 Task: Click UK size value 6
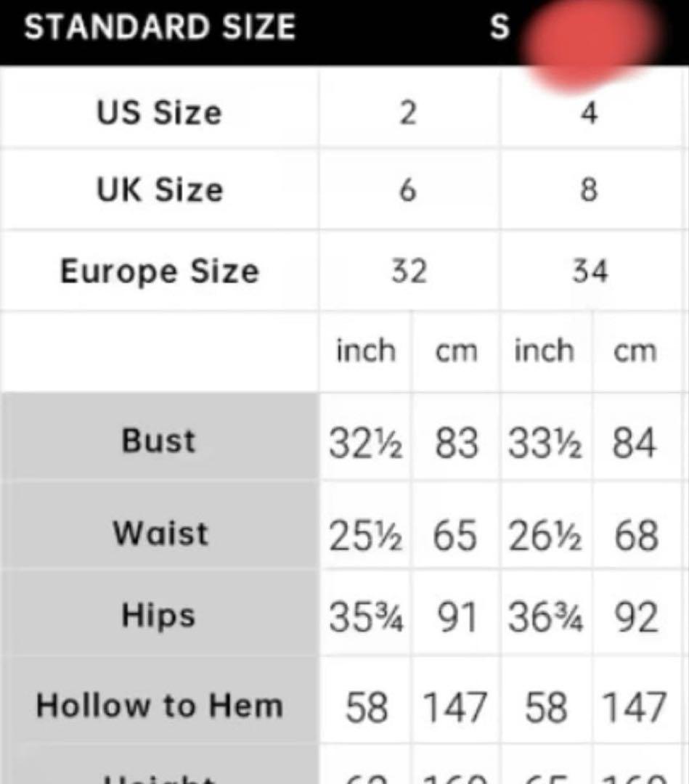[x=408, y=190]
